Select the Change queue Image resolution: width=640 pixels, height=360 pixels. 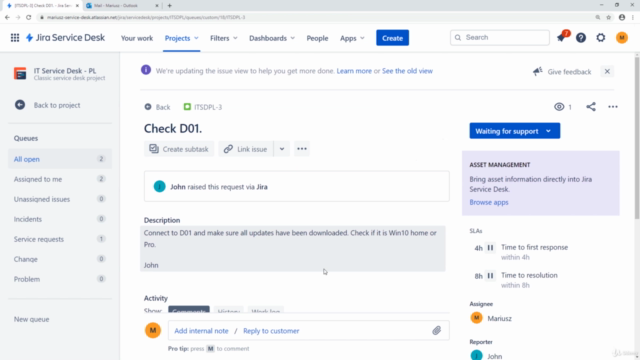60,259
